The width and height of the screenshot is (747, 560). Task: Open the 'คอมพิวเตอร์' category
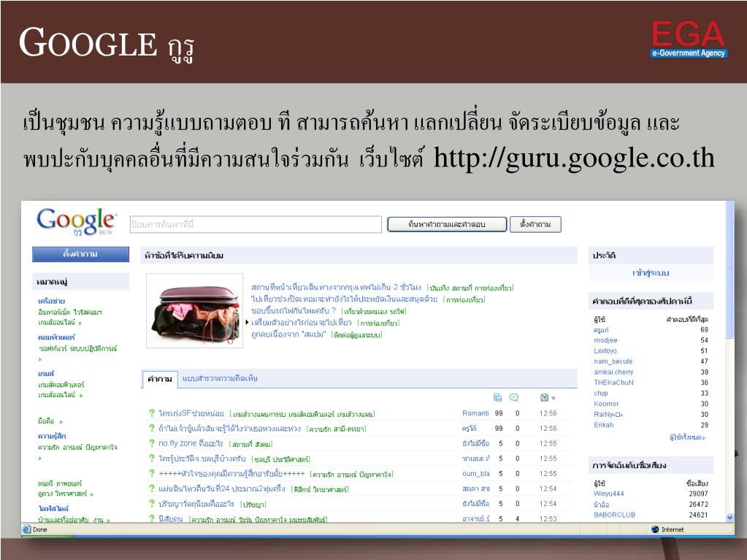click(x=56, y=337)
